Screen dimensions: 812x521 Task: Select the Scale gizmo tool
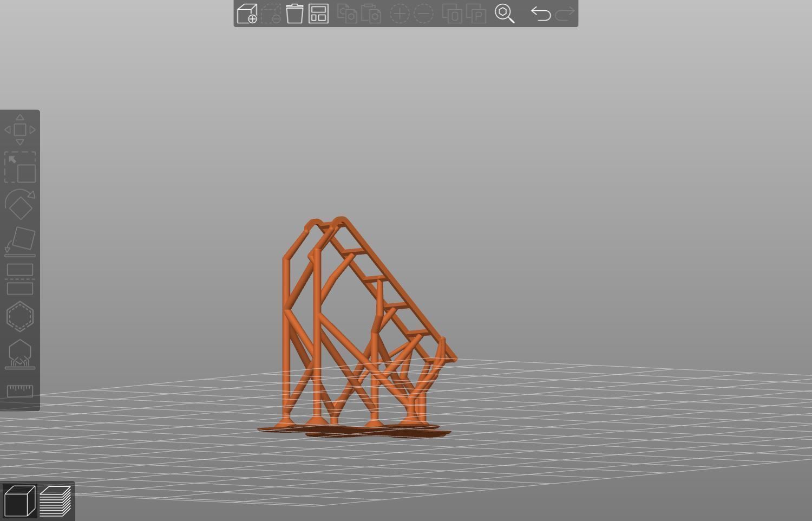click(x=20, y=167)
